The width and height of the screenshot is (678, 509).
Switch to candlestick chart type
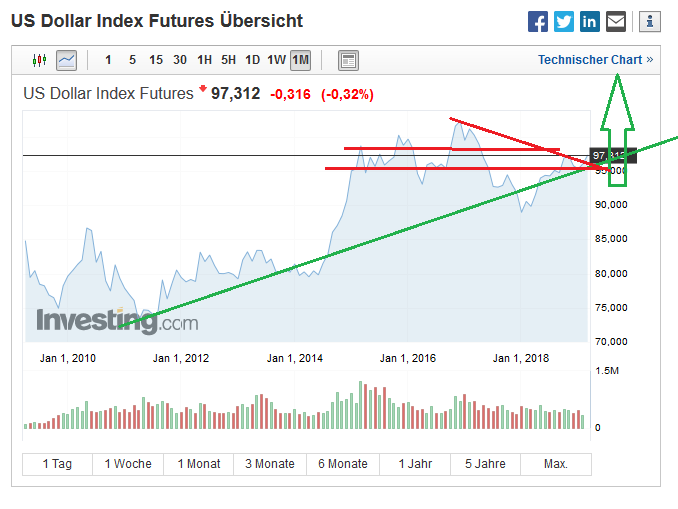pyautogui.click(x=40, y=60)
